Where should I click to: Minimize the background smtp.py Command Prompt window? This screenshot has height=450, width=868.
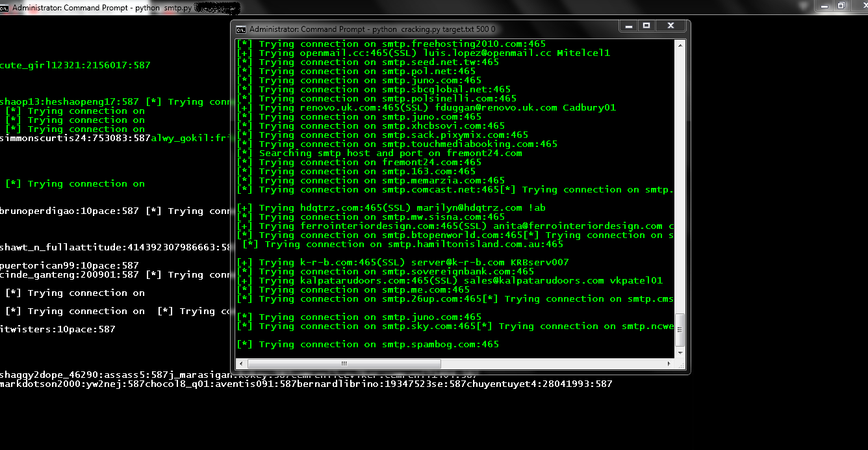click(x=824, y=5)
